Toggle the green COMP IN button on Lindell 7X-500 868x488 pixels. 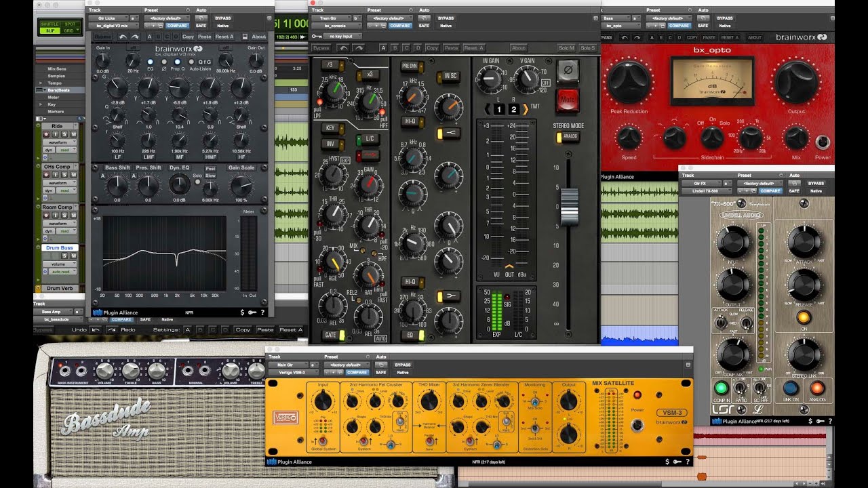[x=722, y=388]
